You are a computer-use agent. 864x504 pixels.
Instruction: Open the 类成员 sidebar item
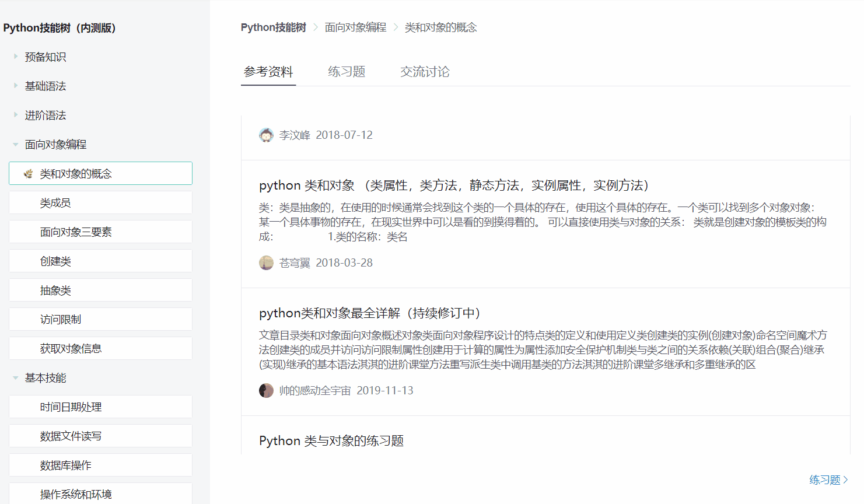(100, 202)
